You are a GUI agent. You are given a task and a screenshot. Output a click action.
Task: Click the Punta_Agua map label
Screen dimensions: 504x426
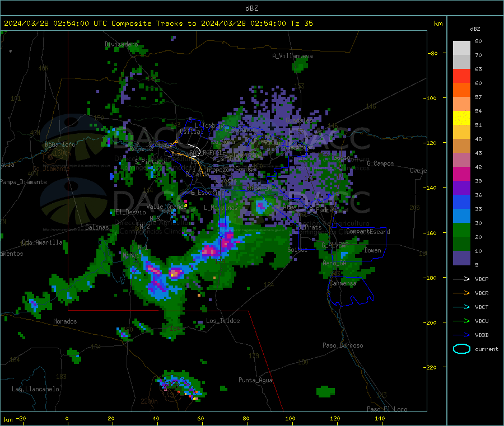[x=255, y=381]
